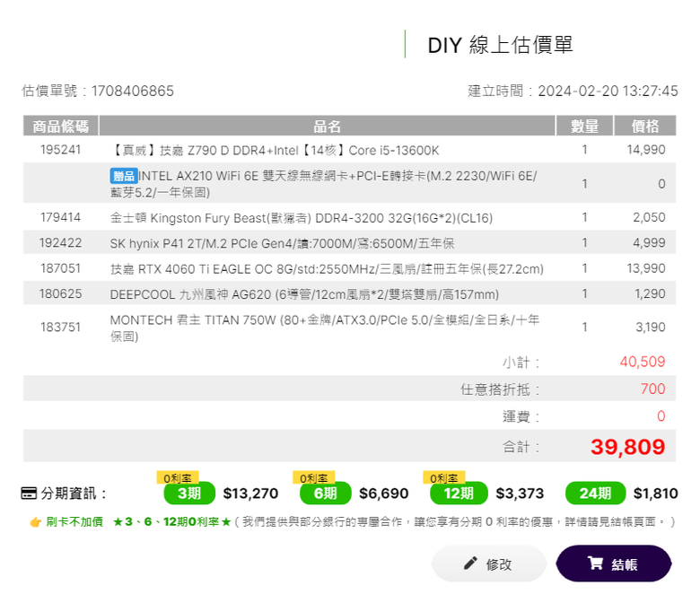
Task: Click the 小計 label
Action: click(x=521, y=362)
